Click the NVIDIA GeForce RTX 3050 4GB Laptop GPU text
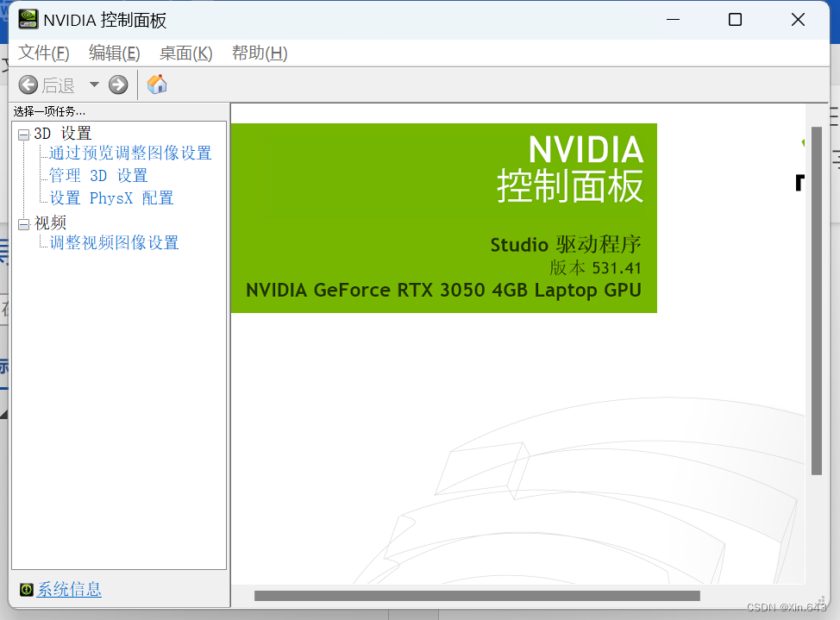The height and width of the screenshot is (620, 840). pyautogui.click(x=443, y=290)
